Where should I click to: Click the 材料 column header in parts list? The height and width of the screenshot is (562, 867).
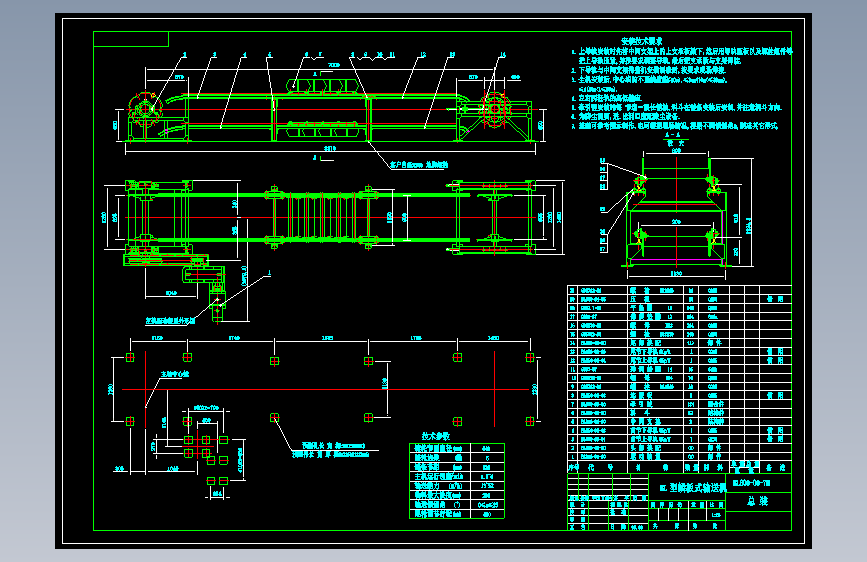click(713, 468)
